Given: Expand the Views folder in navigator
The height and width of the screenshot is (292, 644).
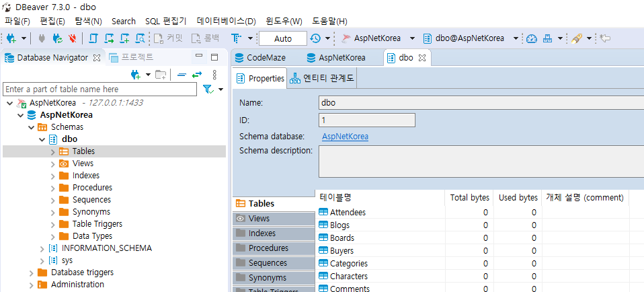Looking at the screenshot, I should pyautogui.click(x=52, y=163).
